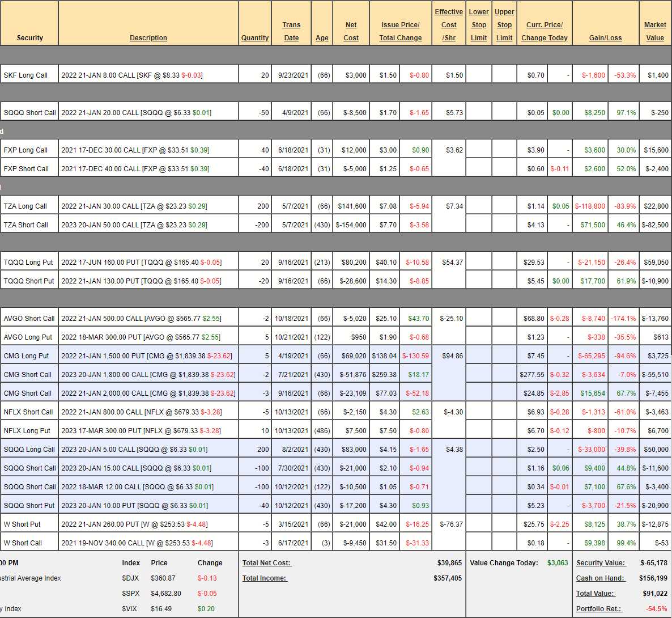Click the TQQQ Long Put market value

coord(656,263)
